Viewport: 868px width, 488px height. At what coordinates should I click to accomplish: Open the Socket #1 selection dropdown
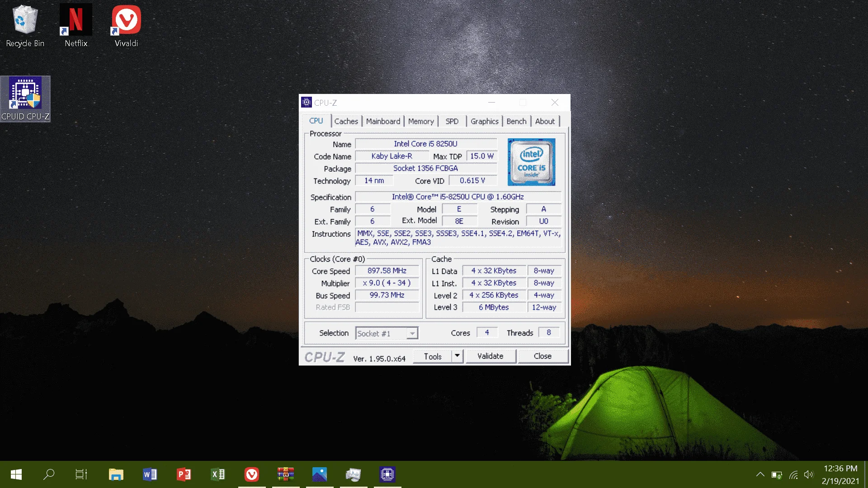[x=387, y=333]
